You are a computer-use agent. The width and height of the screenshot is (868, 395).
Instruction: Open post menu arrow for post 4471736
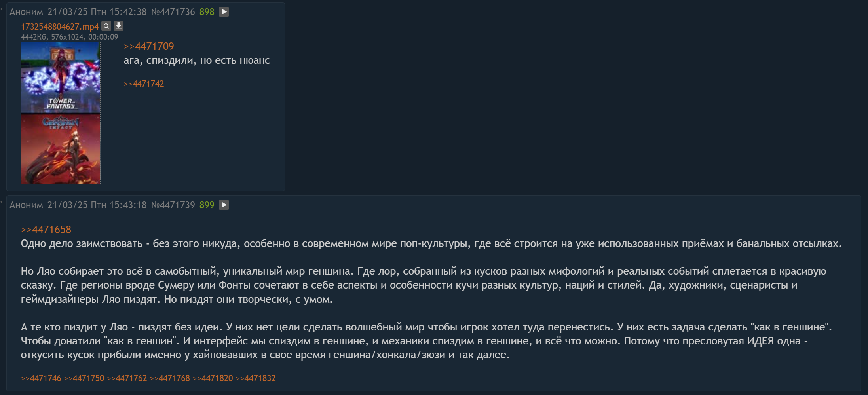coord(224,12)
